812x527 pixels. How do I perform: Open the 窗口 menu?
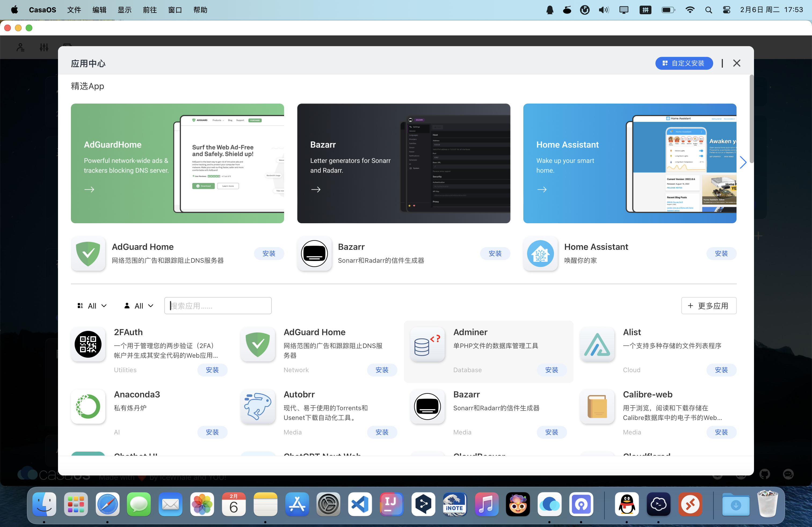(175, 10)
